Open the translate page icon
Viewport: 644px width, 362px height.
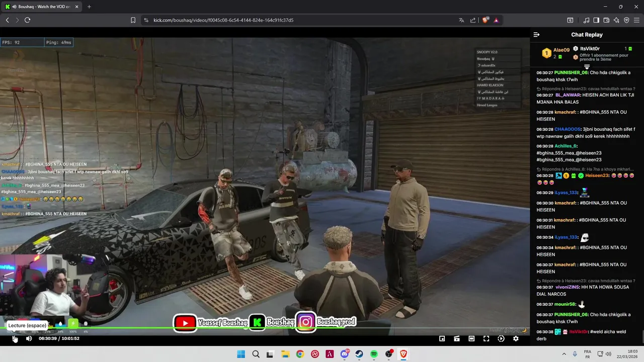pyautogui.click(x=461, y=20)
